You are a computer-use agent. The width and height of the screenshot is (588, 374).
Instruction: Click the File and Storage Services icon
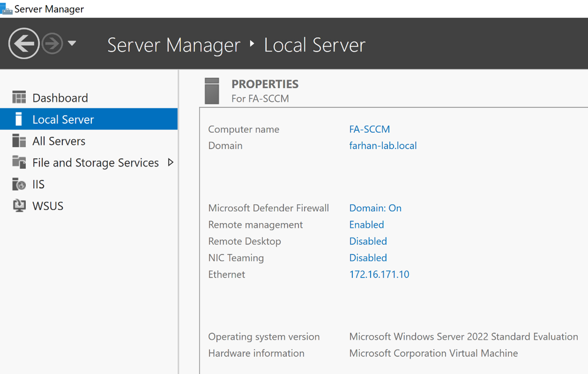pyautogui.click(x=19, y=162)
